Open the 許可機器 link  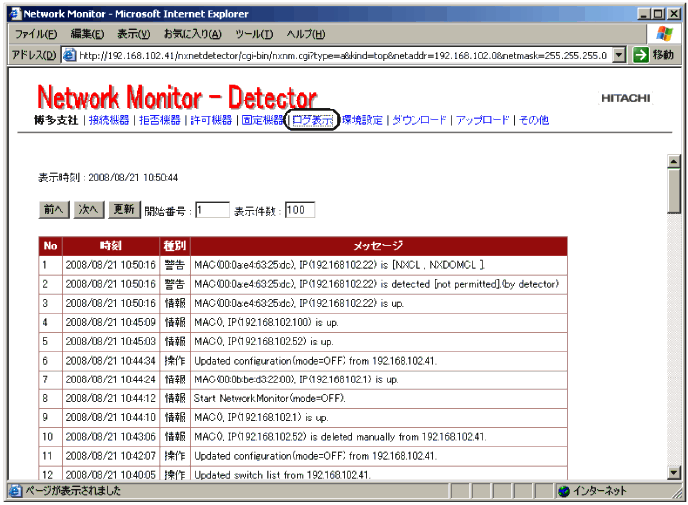tap(211, 120)
